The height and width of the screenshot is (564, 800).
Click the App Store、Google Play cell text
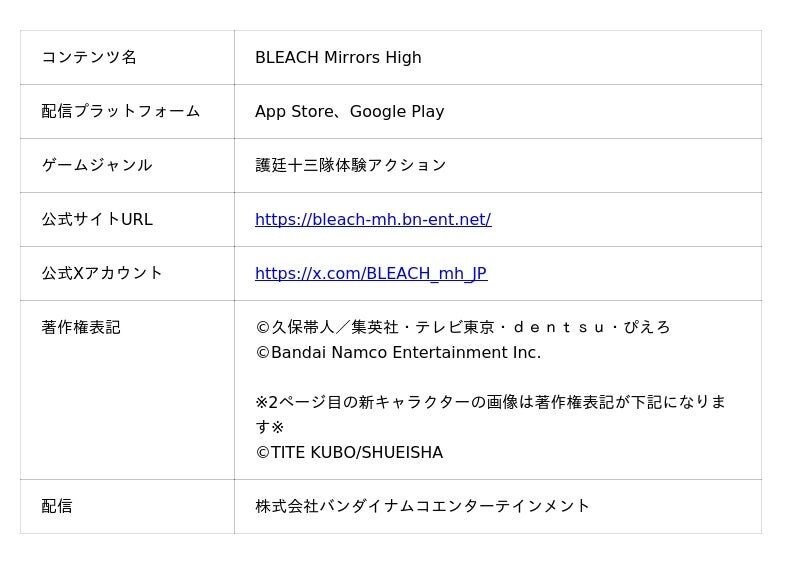349,111
